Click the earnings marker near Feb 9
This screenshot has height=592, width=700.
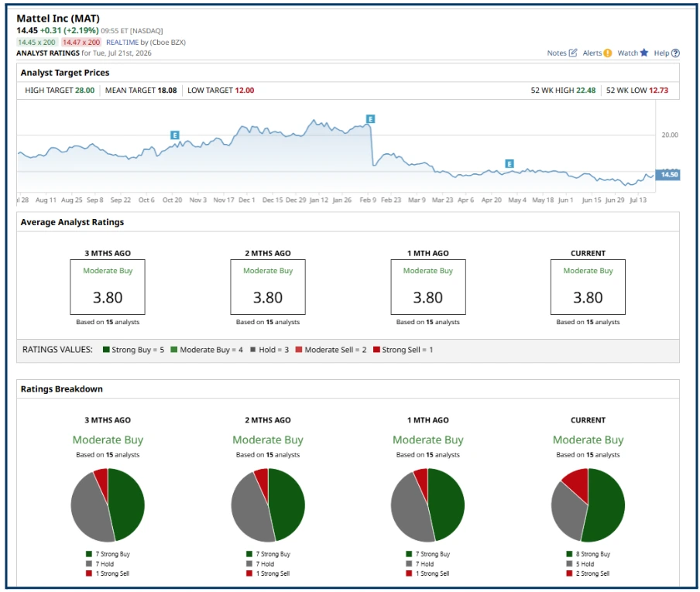[x=371, y=118]
